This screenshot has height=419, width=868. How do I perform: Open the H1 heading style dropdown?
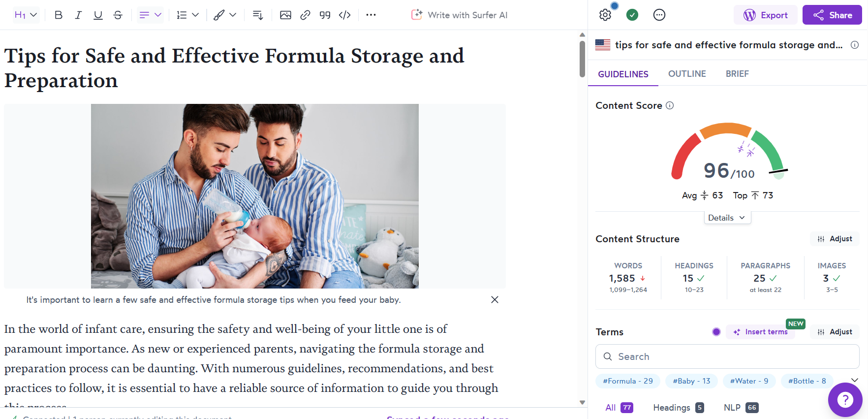point(26,15)
